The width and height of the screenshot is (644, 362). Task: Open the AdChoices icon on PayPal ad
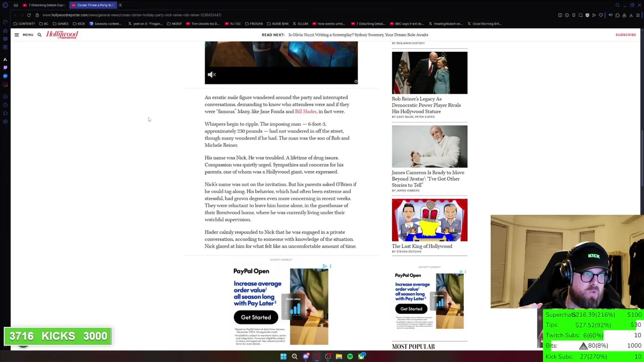(325, 266)
